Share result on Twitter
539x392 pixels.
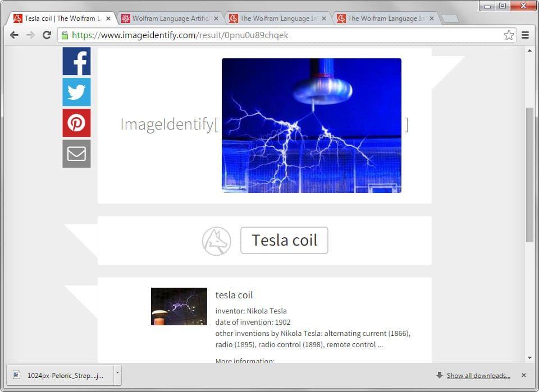click(x=76, y=92)
